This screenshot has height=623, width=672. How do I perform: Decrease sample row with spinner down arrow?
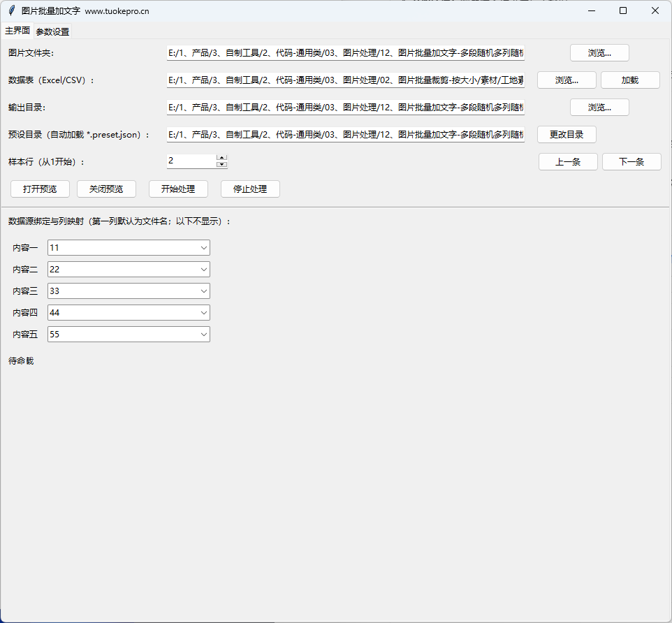click(x=222, y=165)
